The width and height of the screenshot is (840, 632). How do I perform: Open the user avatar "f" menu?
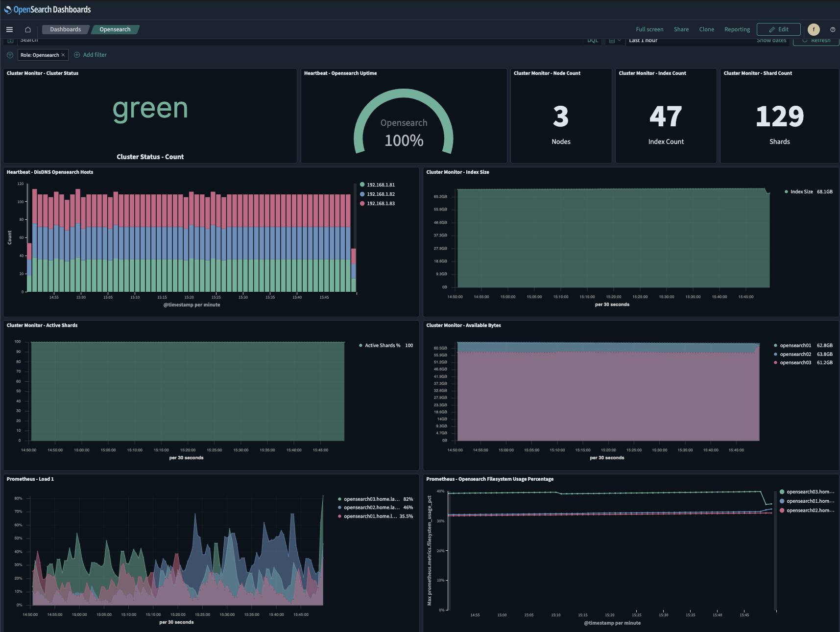814,29
